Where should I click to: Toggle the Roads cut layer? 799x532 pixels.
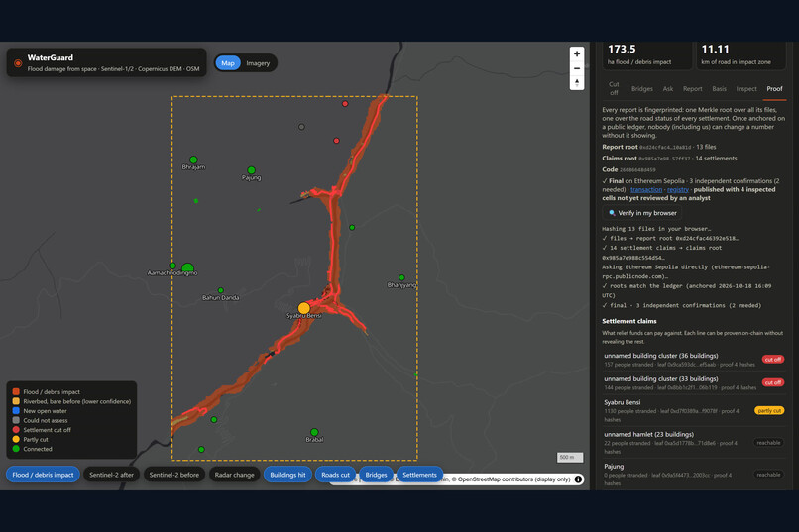(x=335, y=475)
